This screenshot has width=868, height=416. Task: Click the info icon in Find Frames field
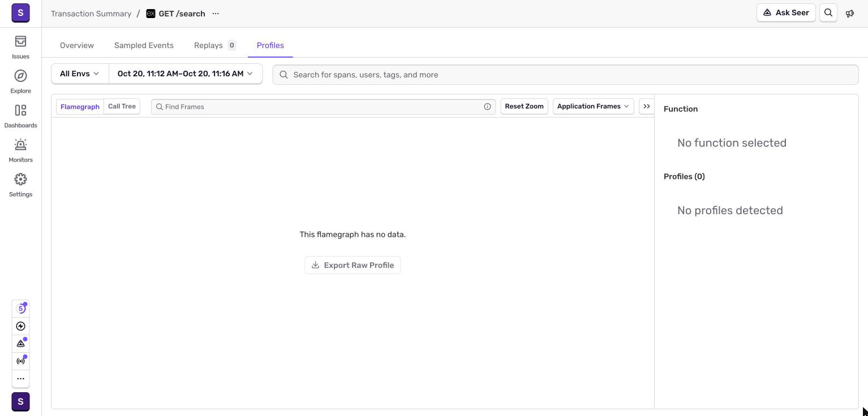[487, 107]
